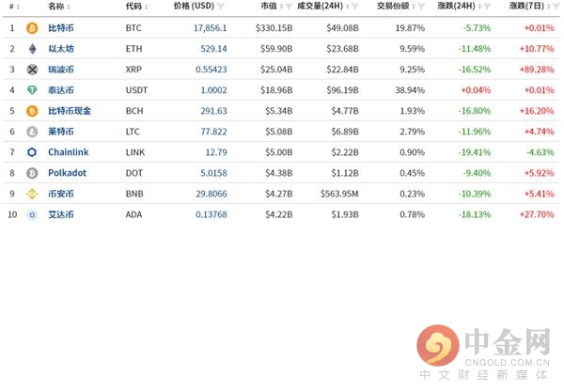
Task: Click the Tether USDT icon
Action: (x=32, y=90)
